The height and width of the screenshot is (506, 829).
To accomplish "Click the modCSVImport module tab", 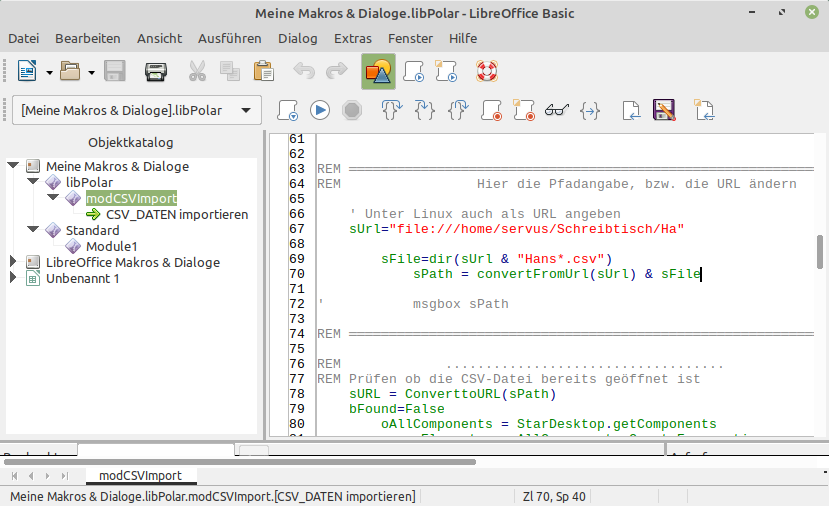I will tap(141, 475).
